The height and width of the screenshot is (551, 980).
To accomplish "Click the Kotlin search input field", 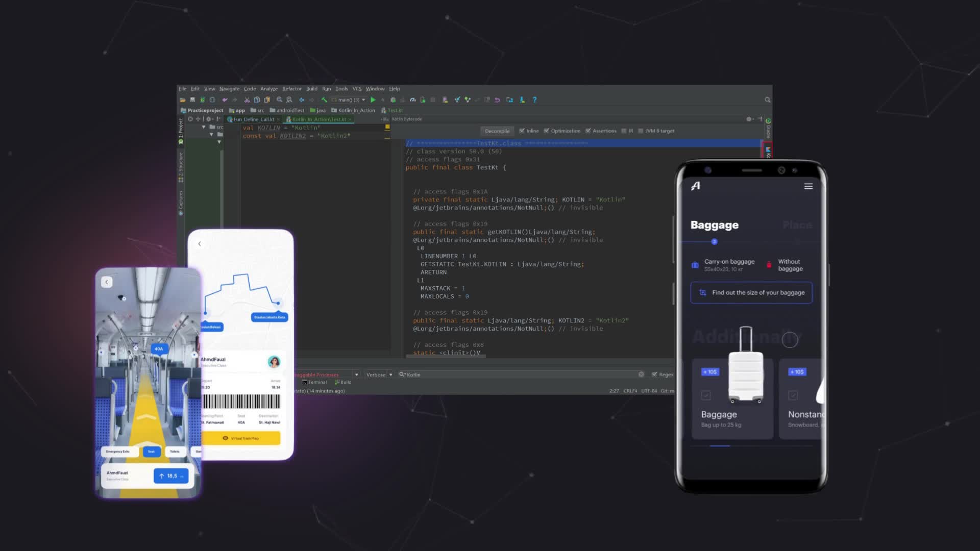I will (x=521, y=374).
